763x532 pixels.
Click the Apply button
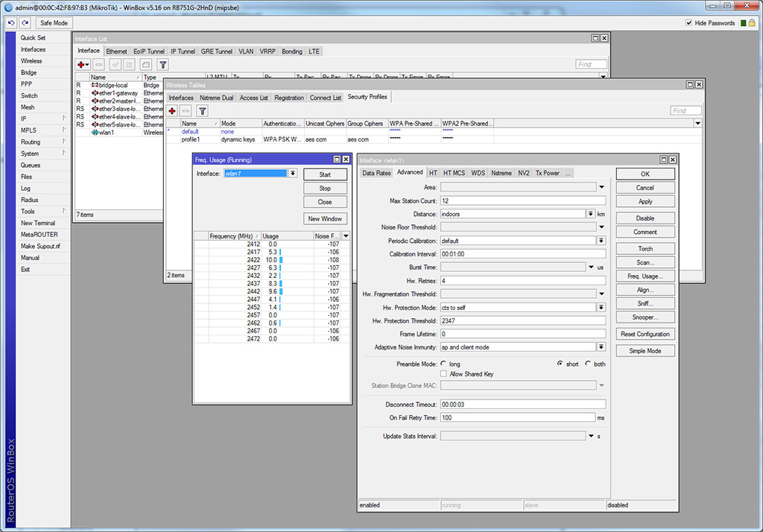(x=645, y=201)
